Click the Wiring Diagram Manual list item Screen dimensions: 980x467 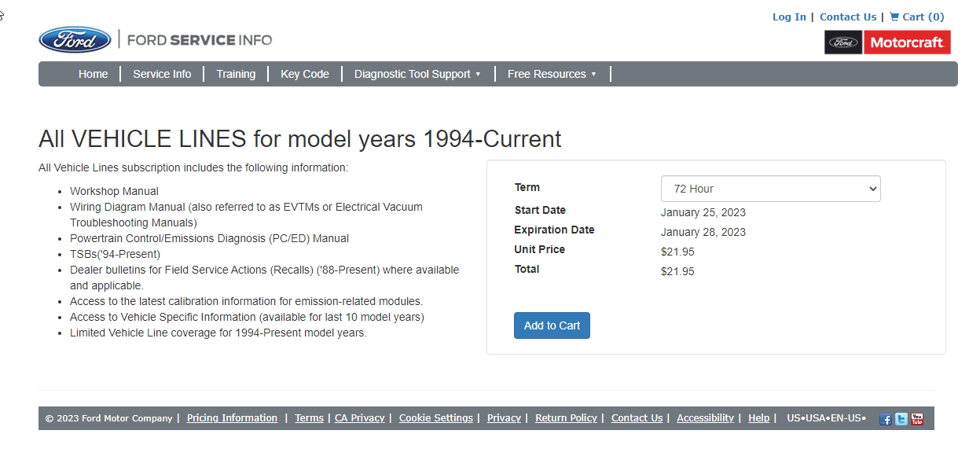coord(246,215)
